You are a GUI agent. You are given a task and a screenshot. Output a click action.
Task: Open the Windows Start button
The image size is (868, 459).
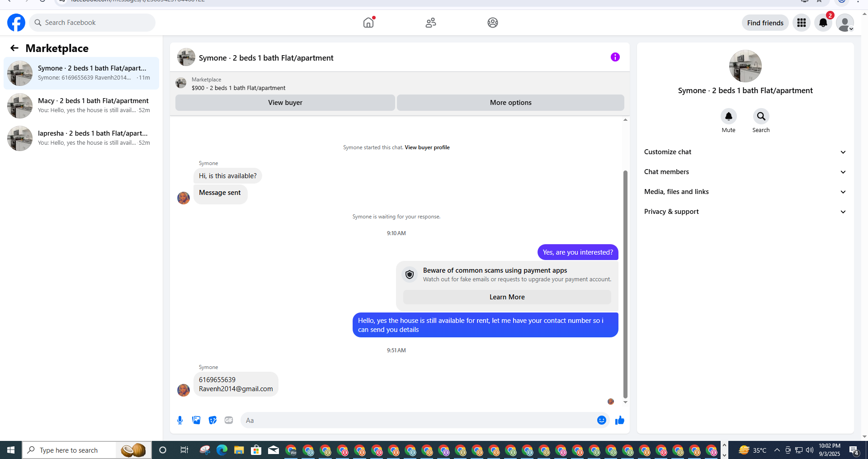click(11, 450)
